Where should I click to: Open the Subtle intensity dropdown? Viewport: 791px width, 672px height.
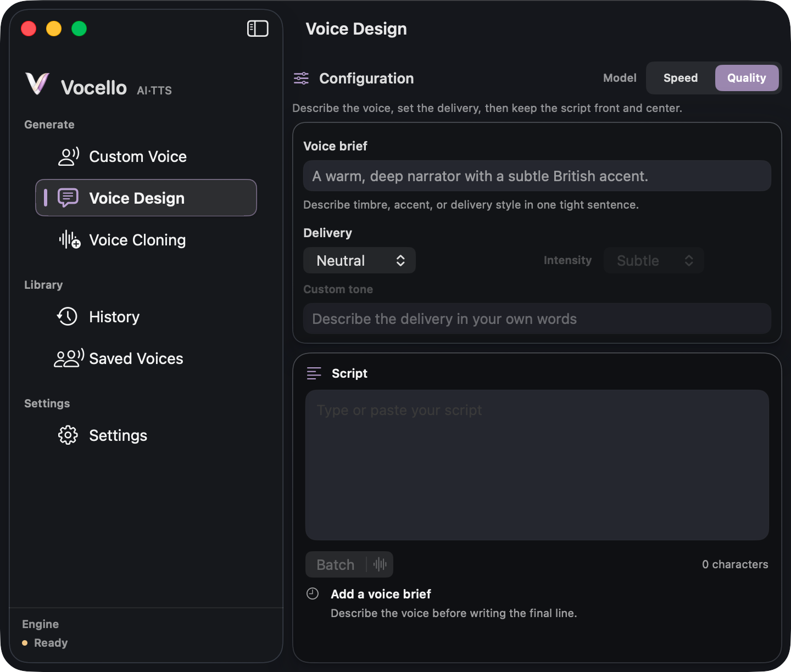click(654, 260)
